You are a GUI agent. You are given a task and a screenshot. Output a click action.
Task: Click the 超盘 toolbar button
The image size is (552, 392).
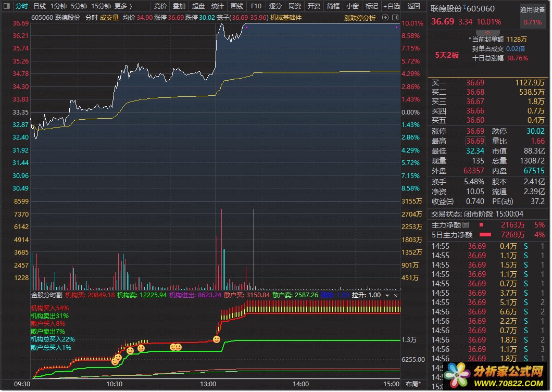(198, 6)
